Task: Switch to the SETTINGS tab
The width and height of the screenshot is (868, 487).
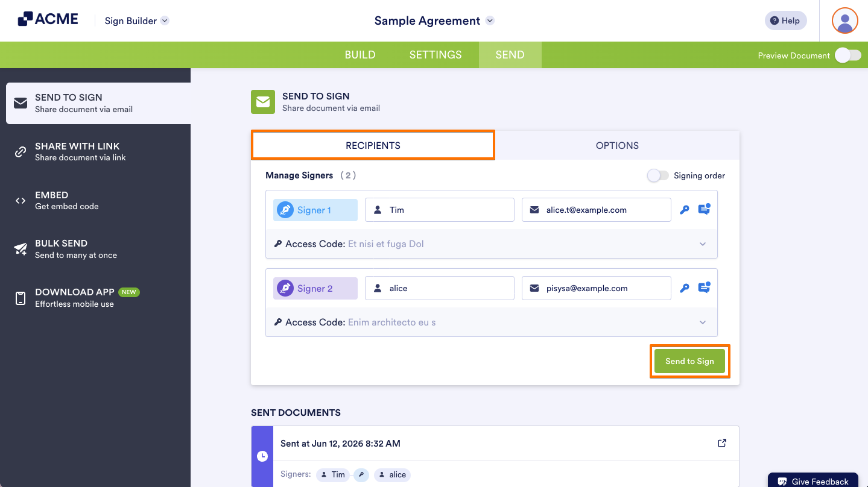Action: (436, 55)
